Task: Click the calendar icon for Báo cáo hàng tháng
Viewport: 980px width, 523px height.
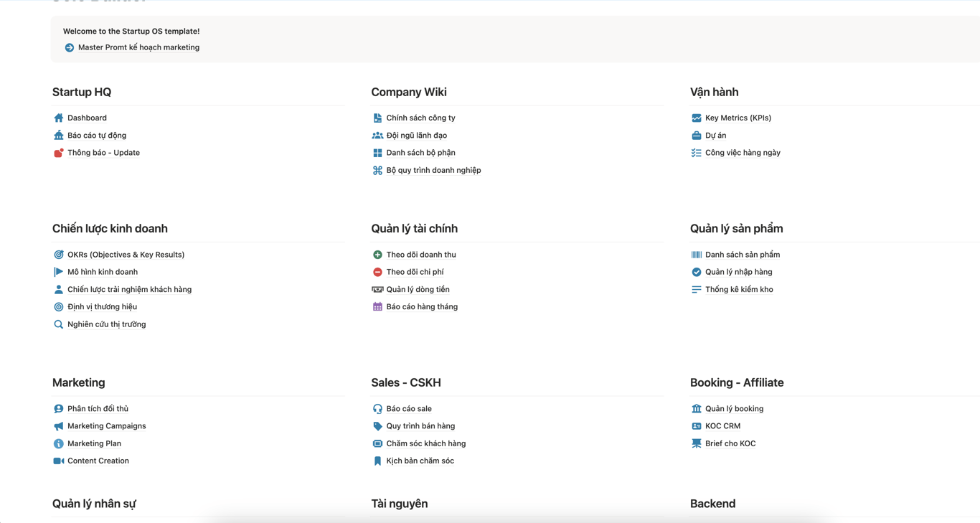Action: [x=377, y=307]
